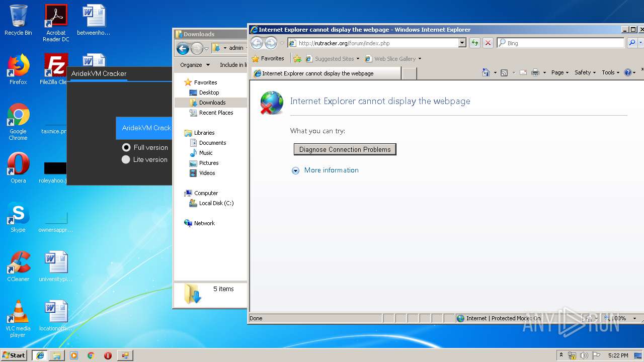Click Internet Explorer taskbar button

[x=40, y=355]
